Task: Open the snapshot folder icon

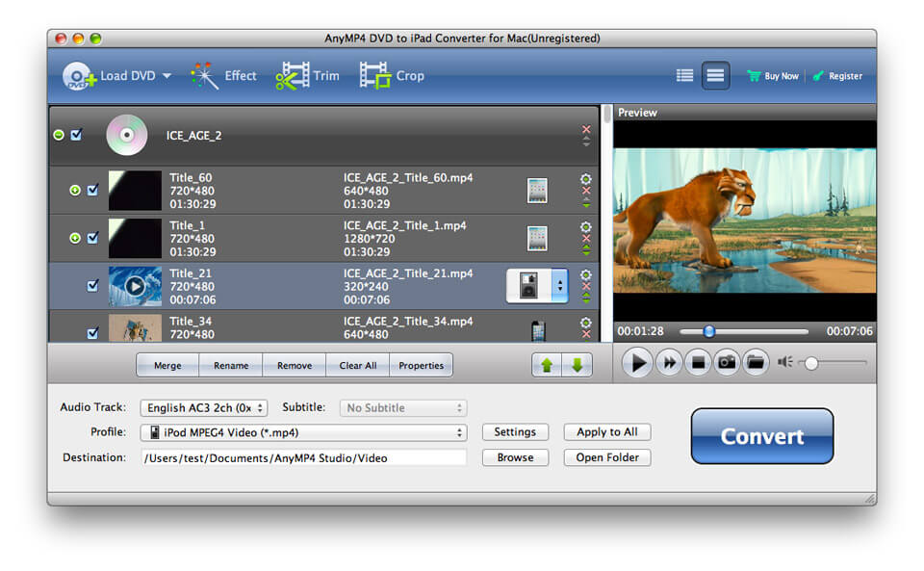Action: pos(756,362)
